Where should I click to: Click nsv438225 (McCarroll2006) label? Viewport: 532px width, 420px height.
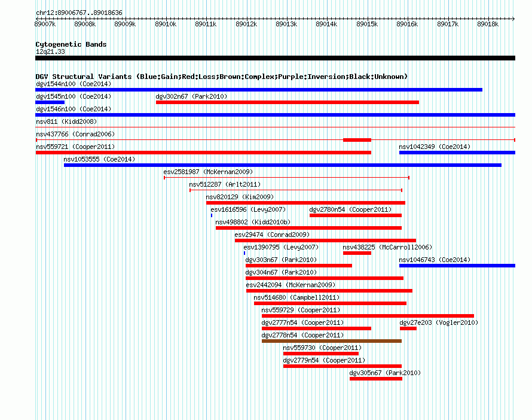387,247
